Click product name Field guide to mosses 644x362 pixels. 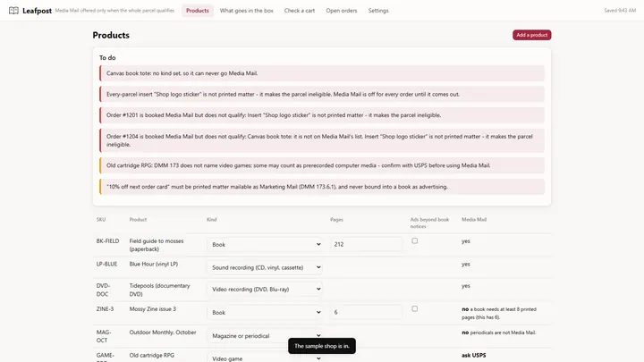tap(157, 245)
